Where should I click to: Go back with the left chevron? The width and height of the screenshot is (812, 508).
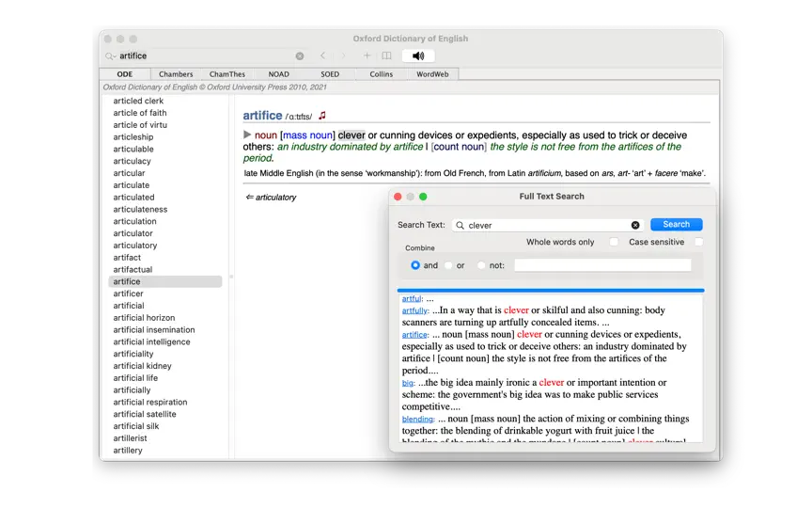[x=322, y=56]
